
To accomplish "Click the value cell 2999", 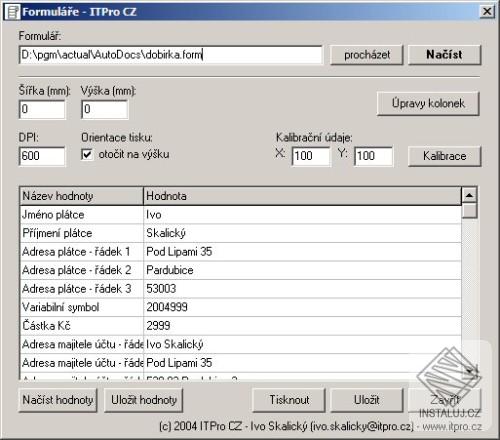I will point(302,326).
